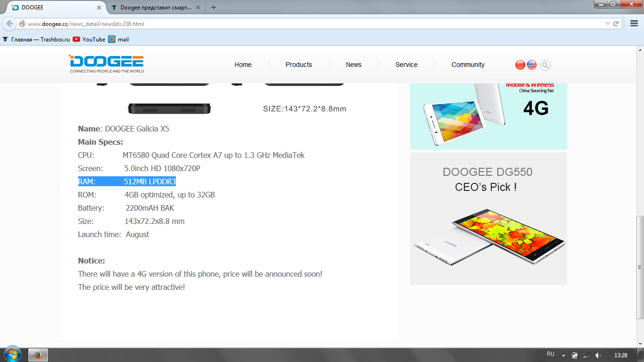Screen dimensions: 644x362
Task: Open the Home menu item
Action: [x=243, y=65]
